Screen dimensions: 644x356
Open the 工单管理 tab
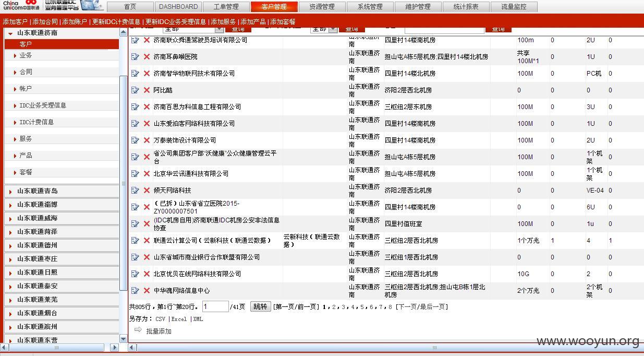pos(226,7)
